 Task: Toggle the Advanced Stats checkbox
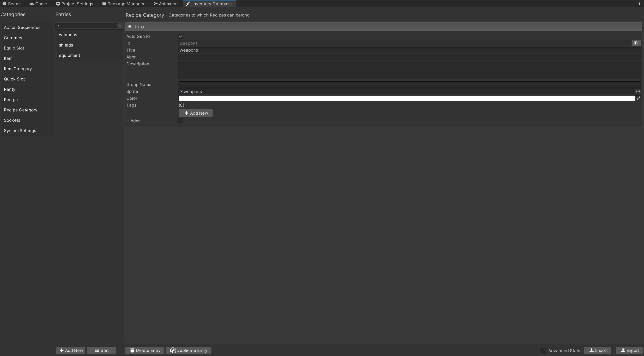tap(544, 350)
